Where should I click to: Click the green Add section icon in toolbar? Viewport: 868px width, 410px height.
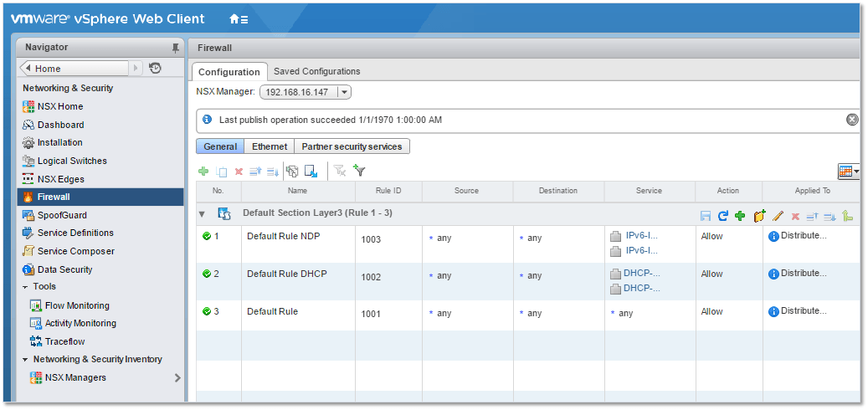tap(203, 172)
